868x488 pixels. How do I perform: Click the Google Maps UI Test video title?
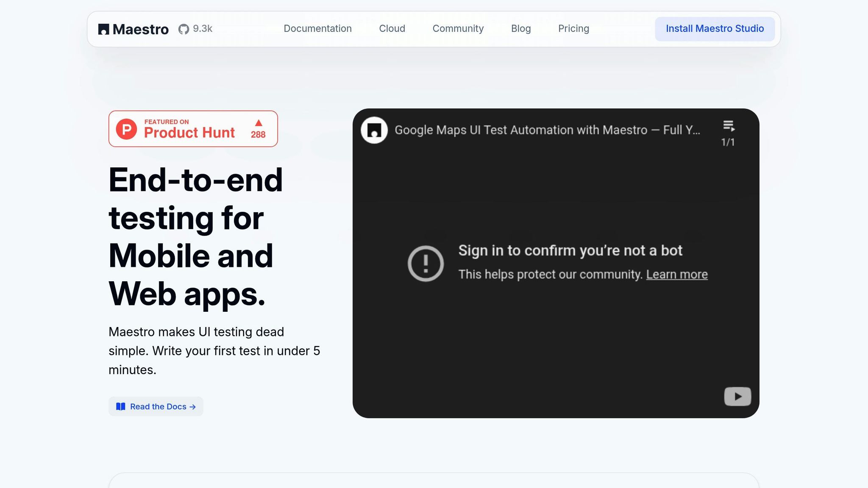click(547, 130)
